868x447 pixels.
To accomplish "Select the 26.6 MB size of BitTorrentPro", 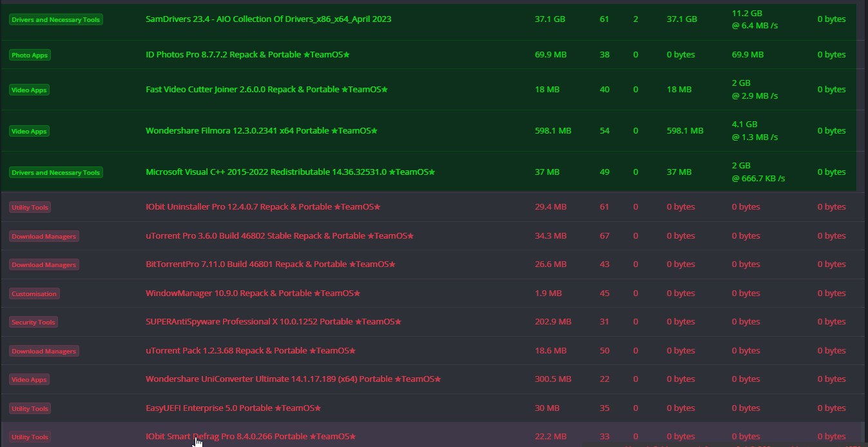I will (x=550, y=264).
